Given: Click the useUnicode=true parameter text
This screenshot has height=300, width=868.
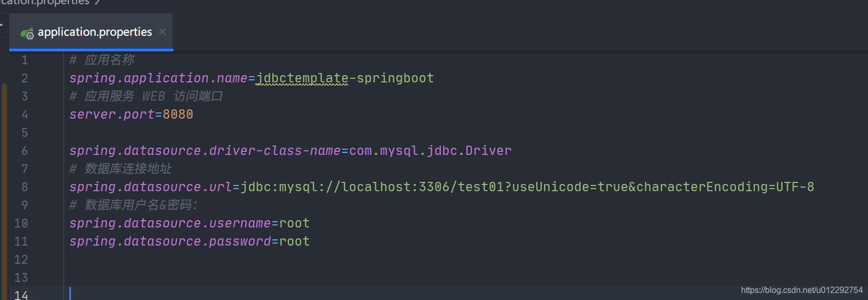Looking at the screenshot, I should pyautogui.click(x=570, y=187).
